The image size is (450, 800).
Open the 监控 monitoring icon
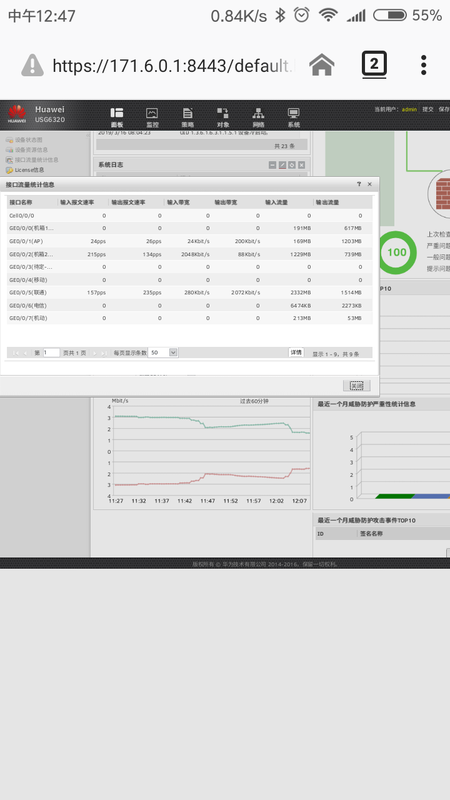pos(152,117)
